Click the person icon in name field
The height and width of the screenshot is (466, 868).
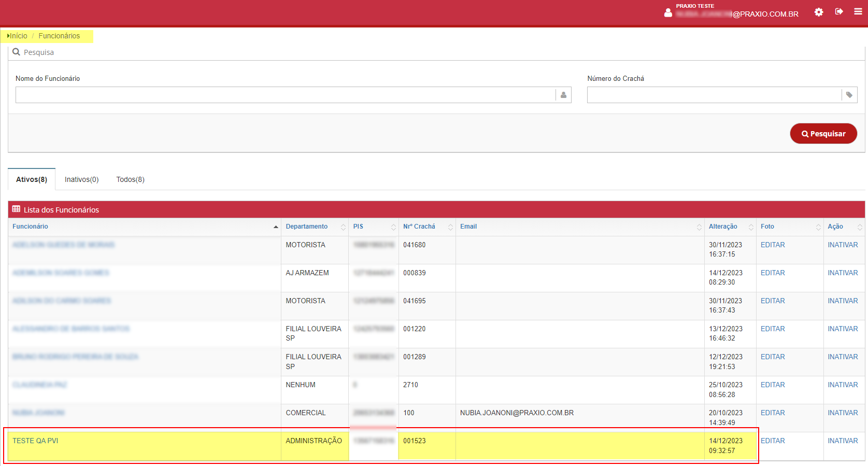tap(563, 95)
